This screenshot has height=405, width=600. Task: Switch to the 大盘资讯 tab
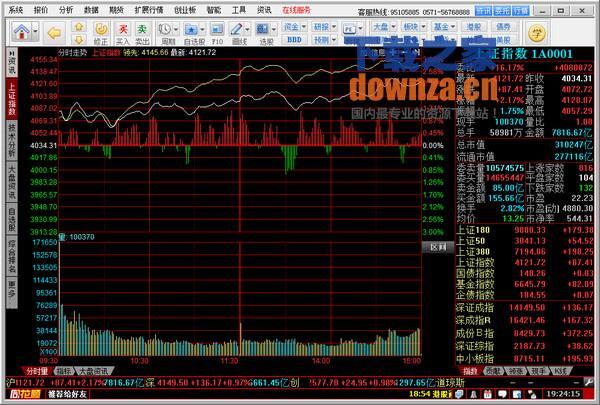pyautogui.click(x=93, y=371)
